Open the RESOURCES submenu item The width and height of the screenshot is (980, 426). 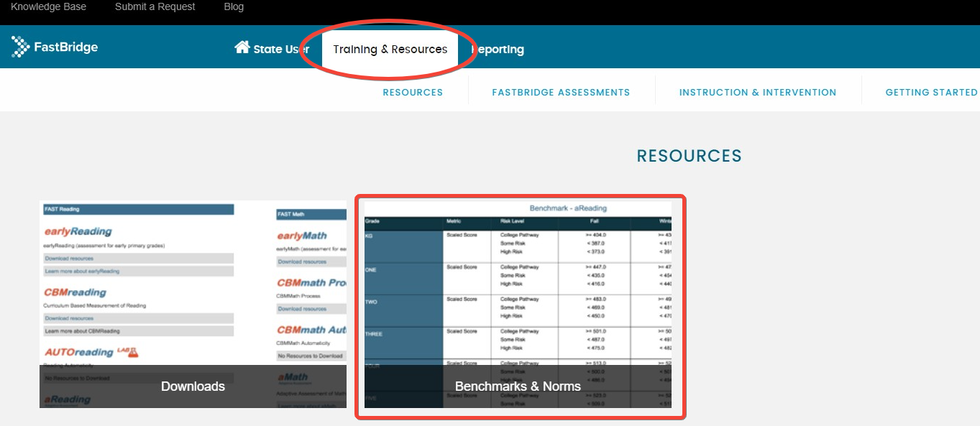pyautogui.click(x=413, y=92)
